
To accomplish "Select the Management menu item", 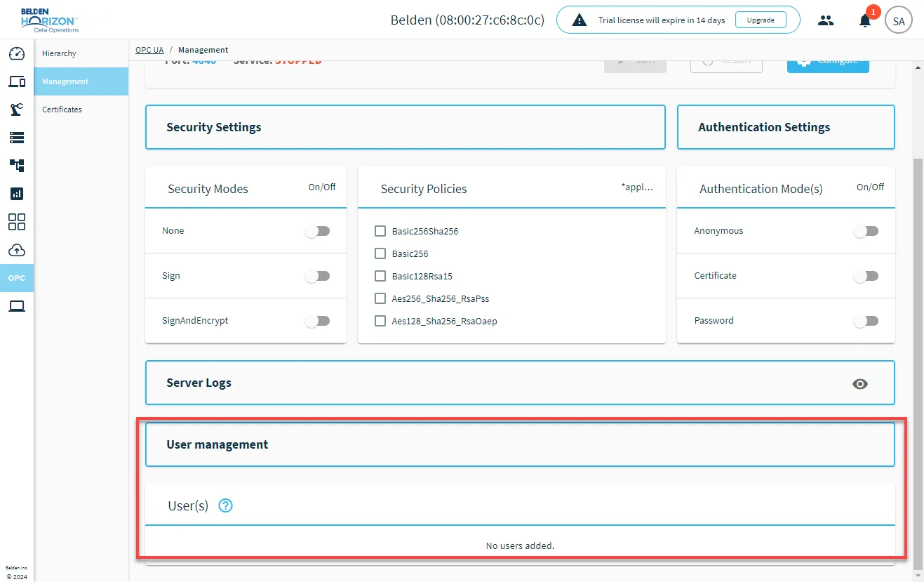I will [81, 81].
